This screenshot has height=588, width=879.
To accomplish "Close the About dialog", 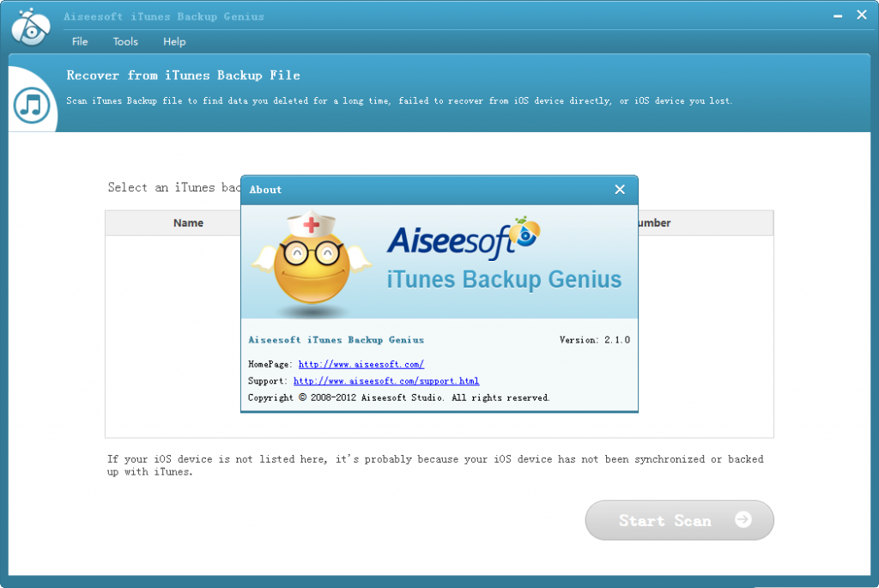I will pos(620,190).
